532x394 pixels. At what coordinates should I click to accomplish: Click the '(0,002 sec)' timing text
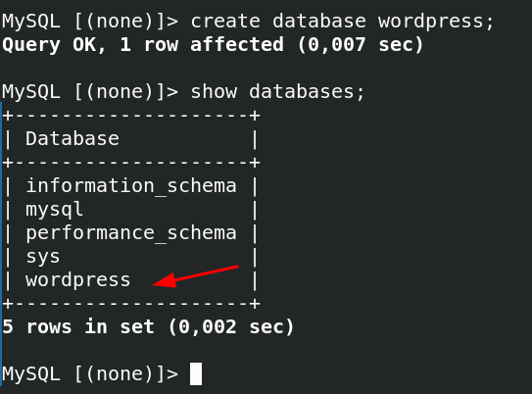point(230,327)
